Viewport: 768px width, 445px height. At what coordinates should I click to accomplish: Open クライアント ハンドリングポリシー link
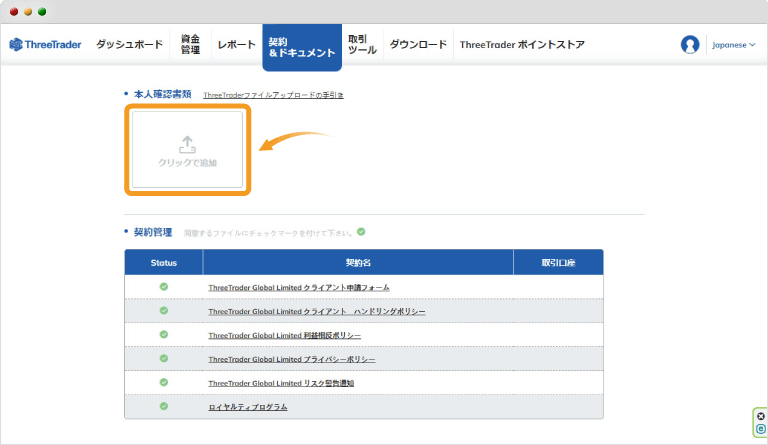tap(317, 311)
